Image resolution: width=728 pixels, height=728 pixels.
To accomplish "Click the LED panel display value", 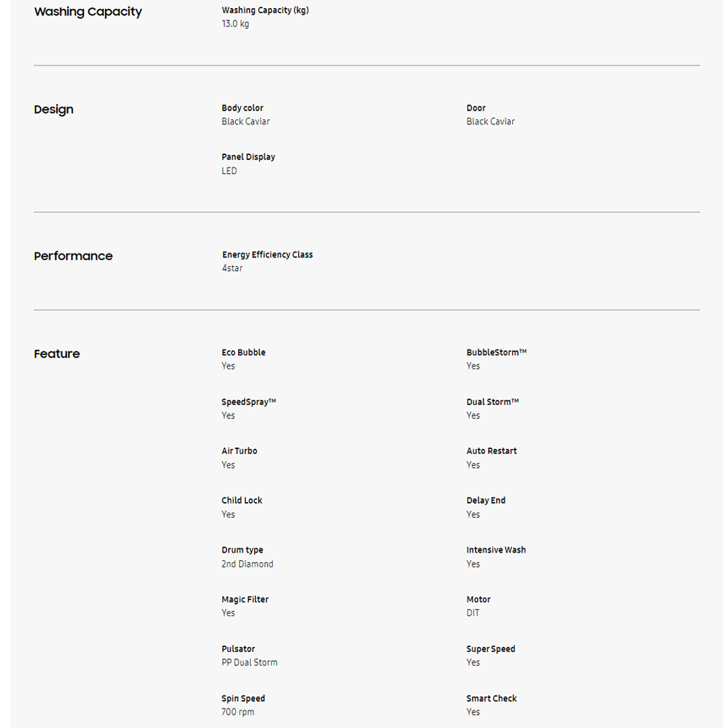I will [x=229, y=171].
